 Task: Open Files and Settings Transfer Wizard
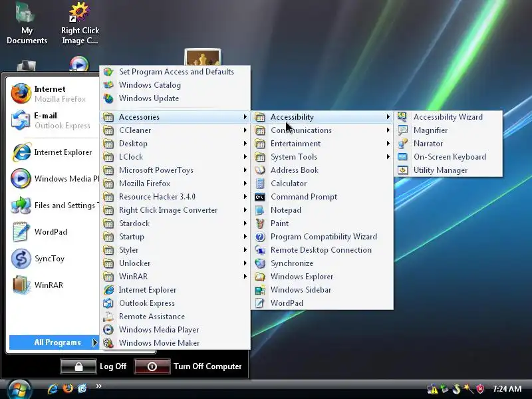(x=54, y=205)
